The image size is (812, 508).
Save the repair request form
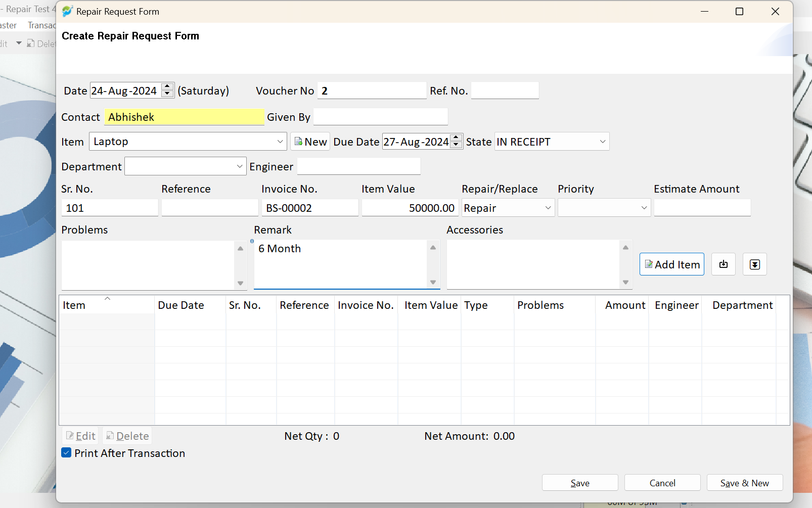(580, 483)
